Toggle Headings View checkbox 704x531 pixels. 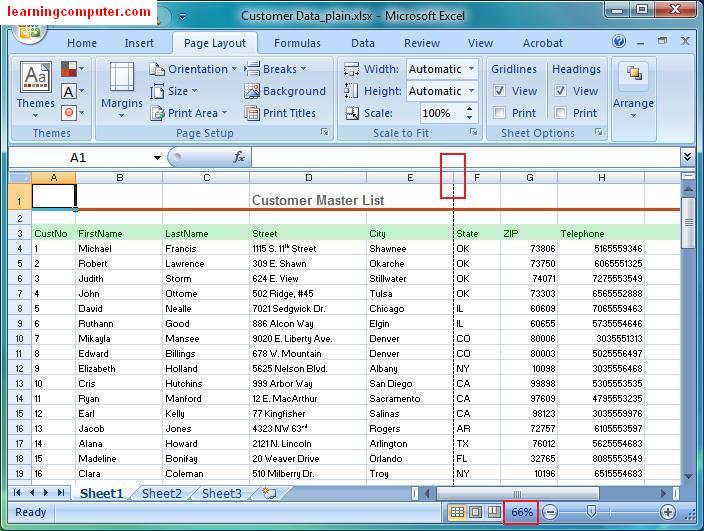[x=560, y=91]
